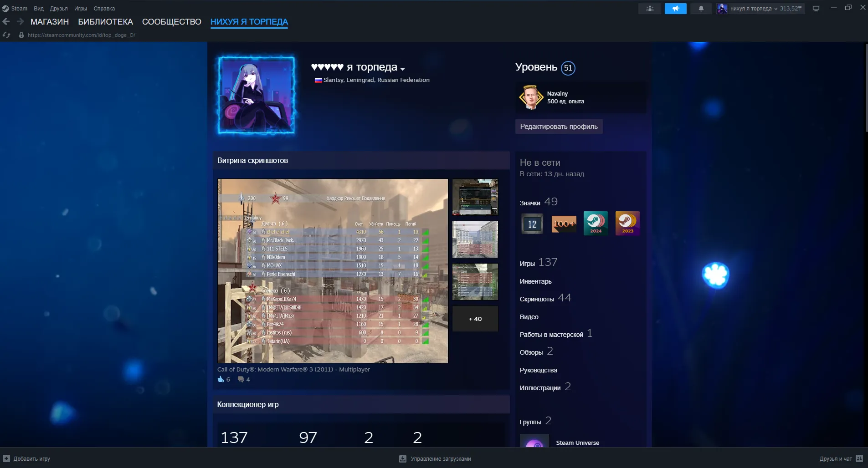
Task: Open the friends icon button in title bar
Action: pyautogui.click(x=650, y=9)
